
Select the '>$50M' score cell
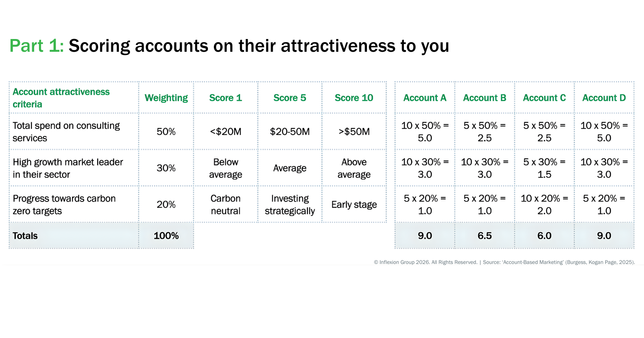tap(354, 132)
